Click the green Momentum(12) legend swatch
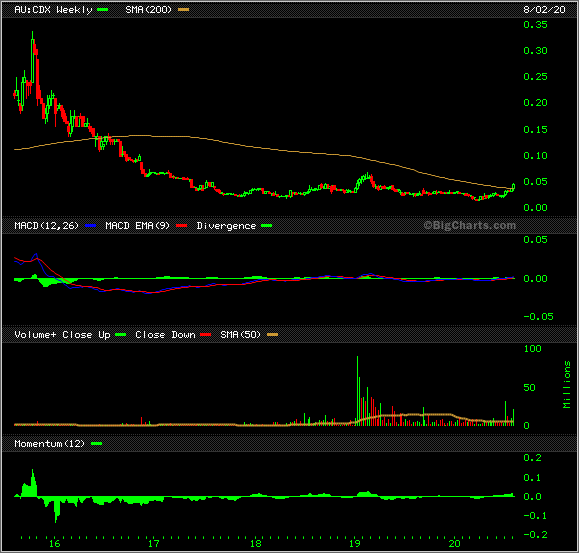This screenshot has width=579, height=553. click(x=96, y=444)
